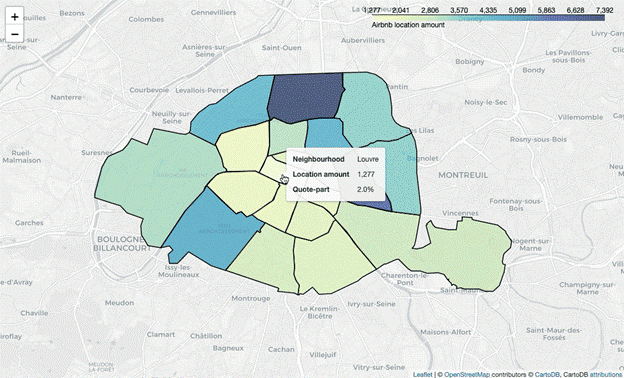Click the Bobigny map label

tap(470, 62)
